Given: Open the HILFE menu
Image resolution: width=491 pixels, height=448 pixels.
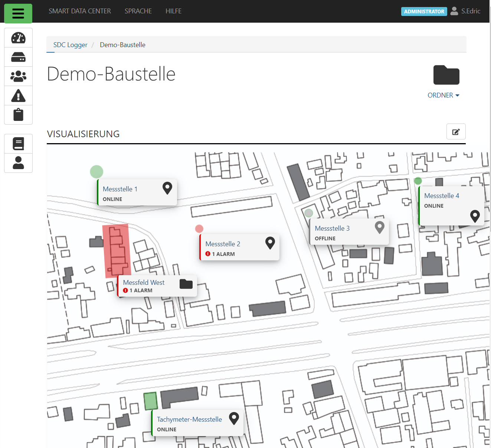Looking at the screenshot, I should pyautogui.click(x=173, y=11).
